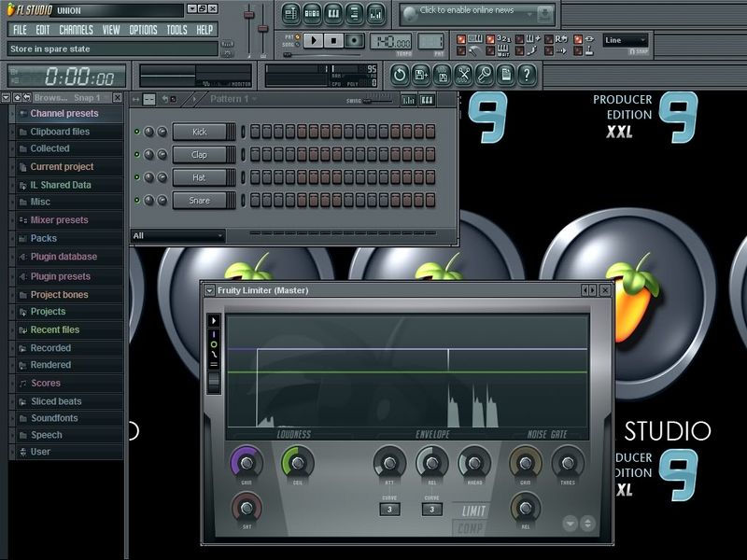Click the transport Record button
The width and height of the screenshot is (747, 560).
pyautogui.click(x=354, y=40)
